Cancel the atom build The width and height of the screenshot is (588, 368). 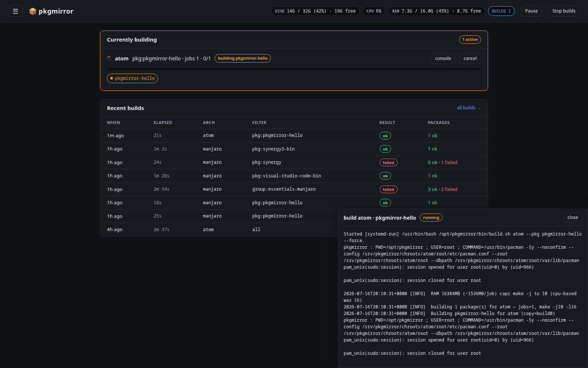tap(470, 59)
